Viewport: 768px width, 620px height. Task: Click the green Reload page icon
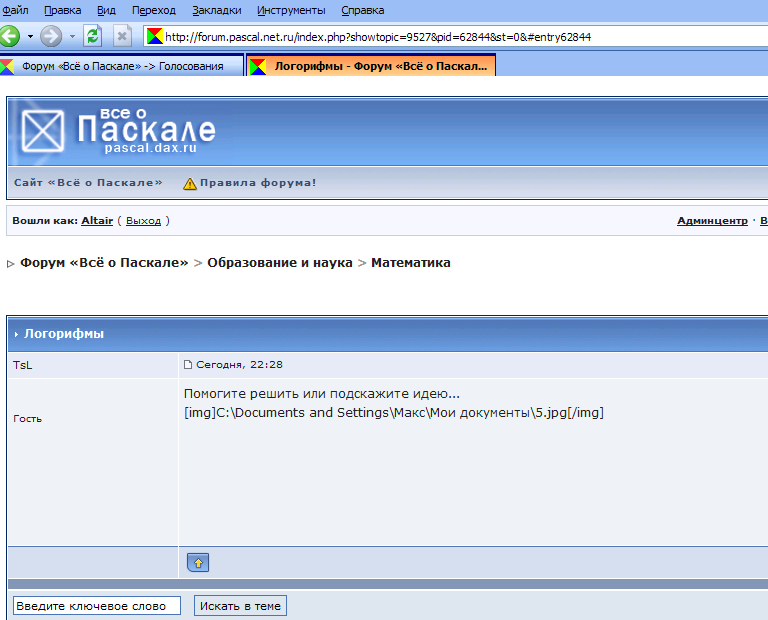(x=93, y=36)
